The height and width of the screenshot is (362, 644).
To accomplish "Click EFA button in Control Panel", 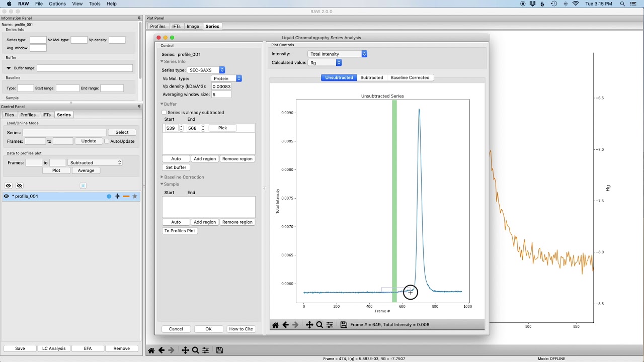I will (x=88, y=348).
